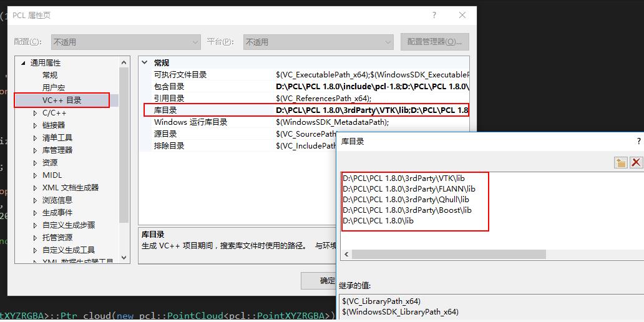
Task: Click the 包含目录 path value
Action: (373, 87)
